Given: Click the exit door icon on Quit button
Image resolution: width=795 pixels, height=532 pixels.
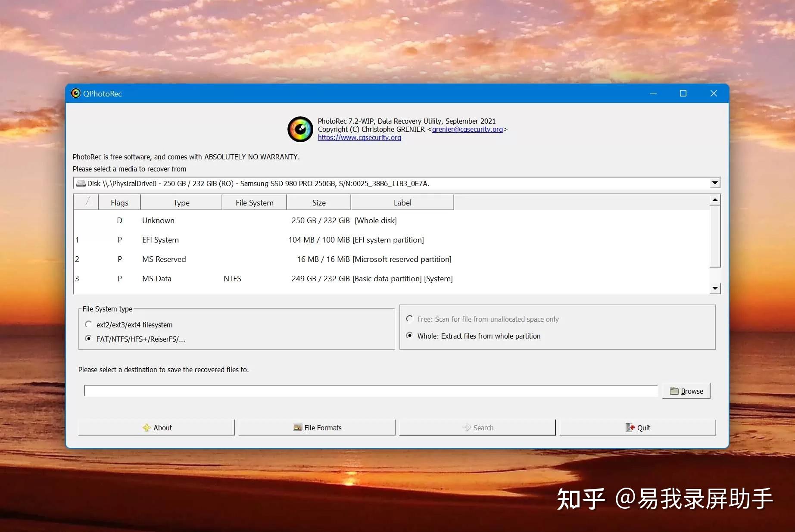Looking at the screenshot, I should [x=630, y=428].
